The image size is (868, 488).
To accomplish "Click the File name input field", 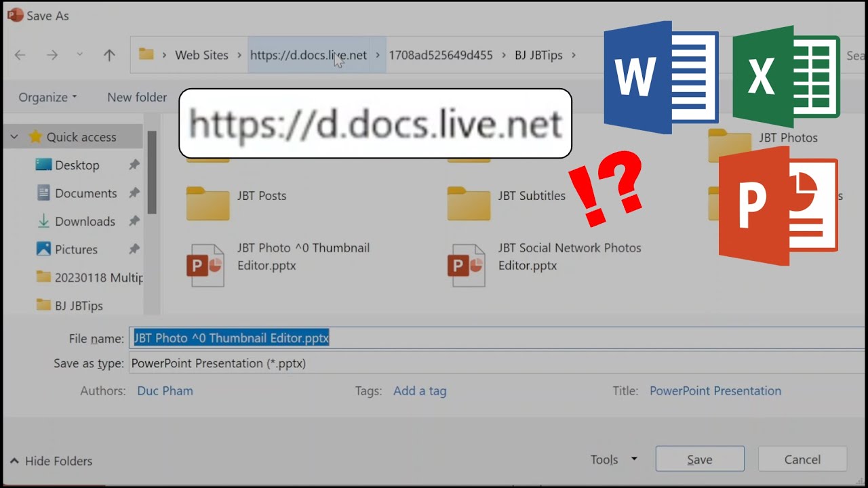I will tap(498, 338).
